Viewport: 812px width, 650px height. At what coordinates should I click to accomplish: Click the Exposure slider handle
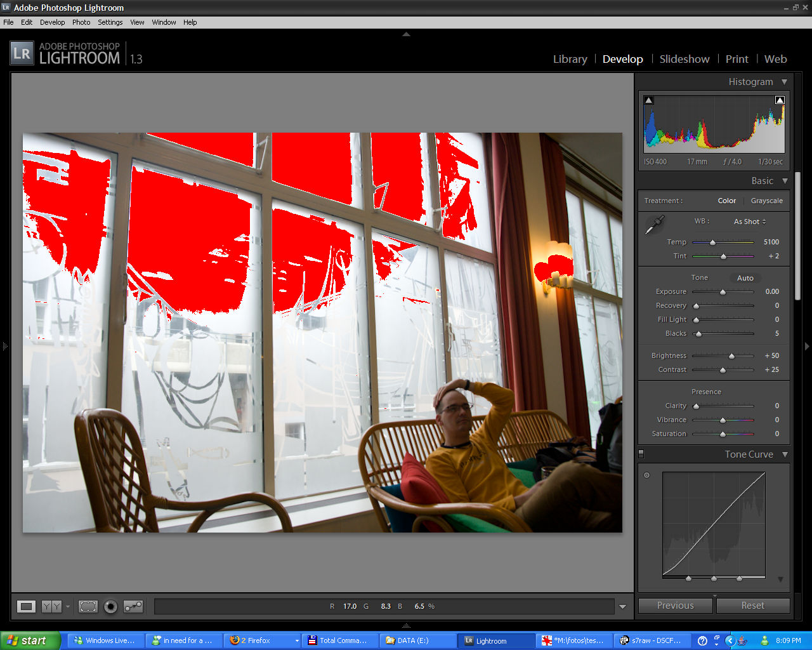click(x=723, y=292)
